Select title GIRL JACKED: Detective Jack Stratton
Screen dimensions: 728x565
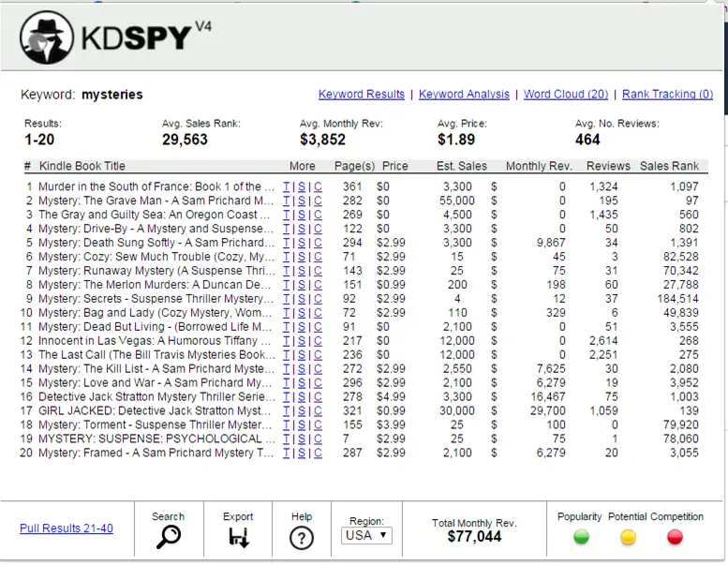[155, 411]
